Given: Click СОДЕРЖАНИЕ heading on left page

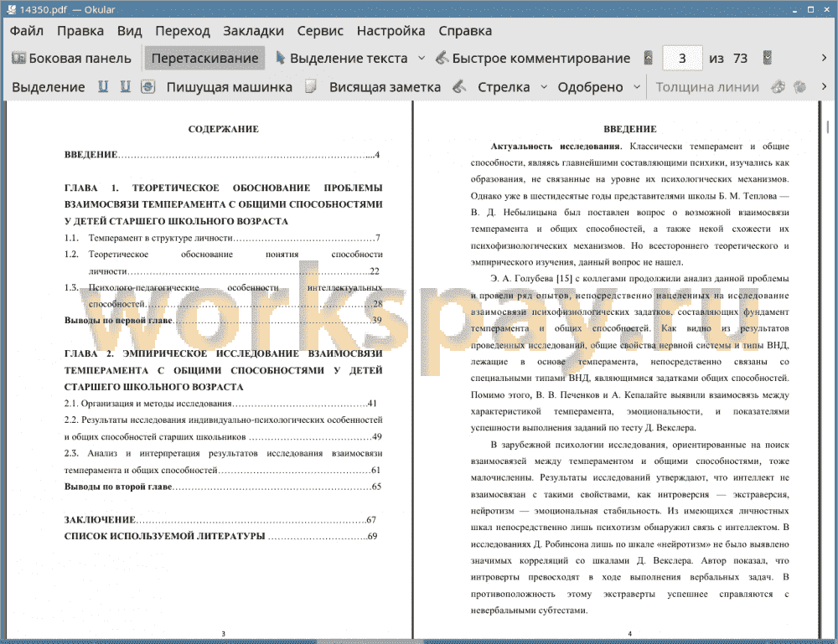Looking at the screenshot, I should (224, 129).
